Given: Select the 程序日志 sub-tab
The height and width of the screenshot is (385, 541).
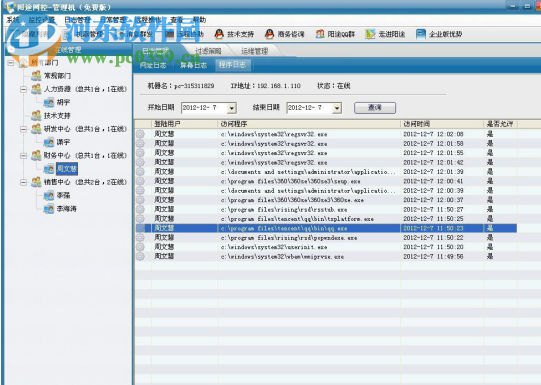Looking at the screenshot, I should click(232, 65).
